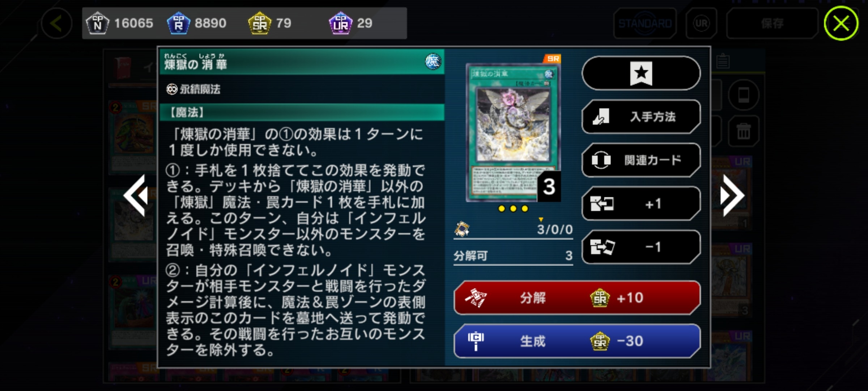This screenshot has height=391, width=868.
Task: Tap the CP-SR points icon
Action: point(260,23)
